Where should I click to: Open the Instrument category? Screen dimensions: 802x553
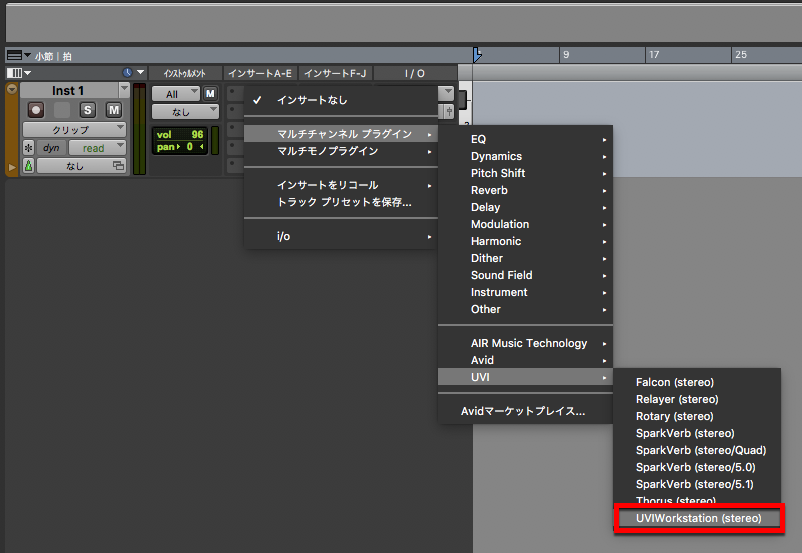tap(525, 292)
